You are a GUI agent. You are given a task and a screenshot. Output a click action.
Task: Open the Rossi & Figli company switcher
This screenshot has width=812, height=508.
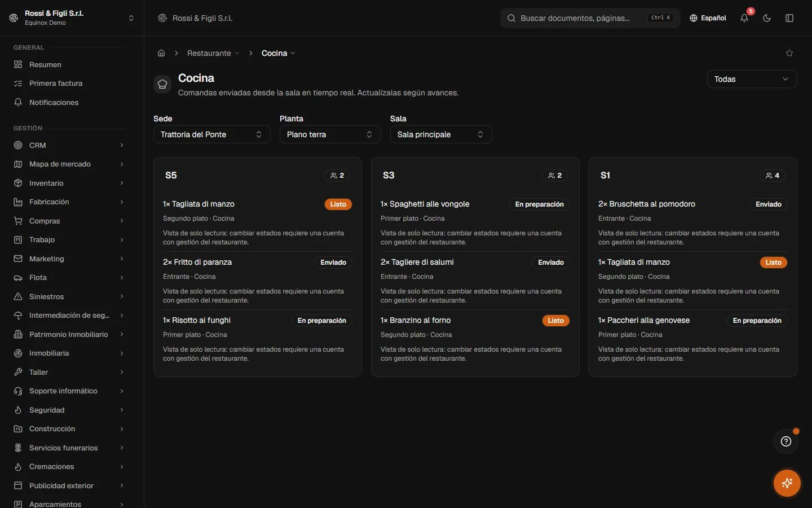pos(72,18)
